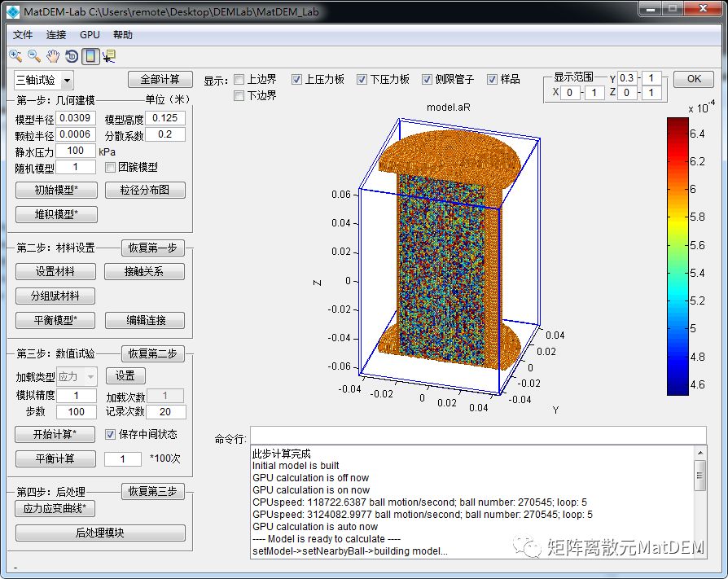Click the MatDEM-Lab title bar icon
This screenshot has height=579, width=728.
pos(12,11)
